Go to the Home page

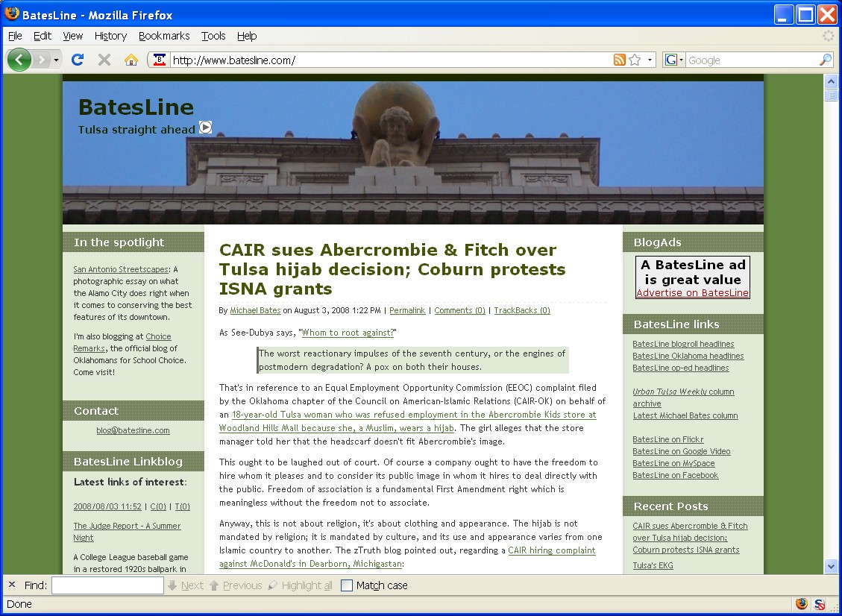[131, 60]
